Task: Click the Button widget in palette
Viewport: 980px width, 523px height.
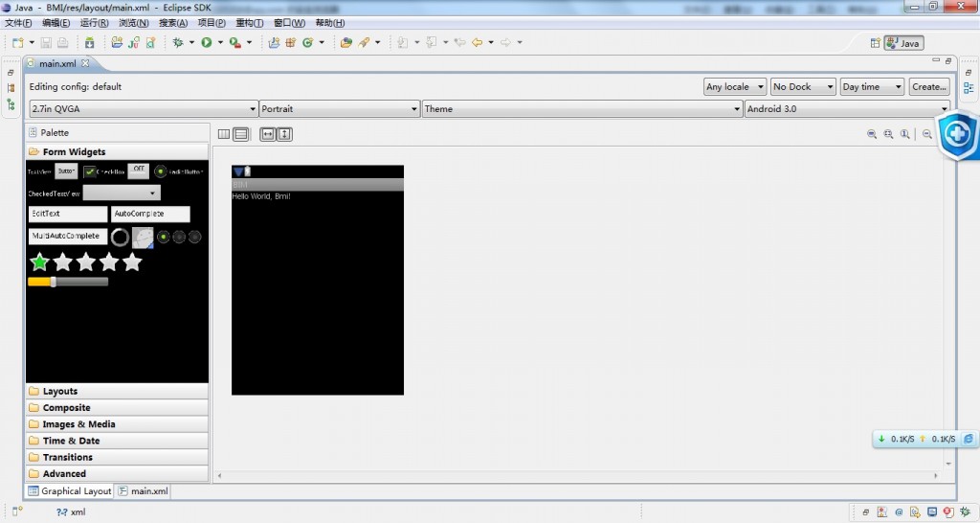Action: pyautogui.click(x=66, y=171)
